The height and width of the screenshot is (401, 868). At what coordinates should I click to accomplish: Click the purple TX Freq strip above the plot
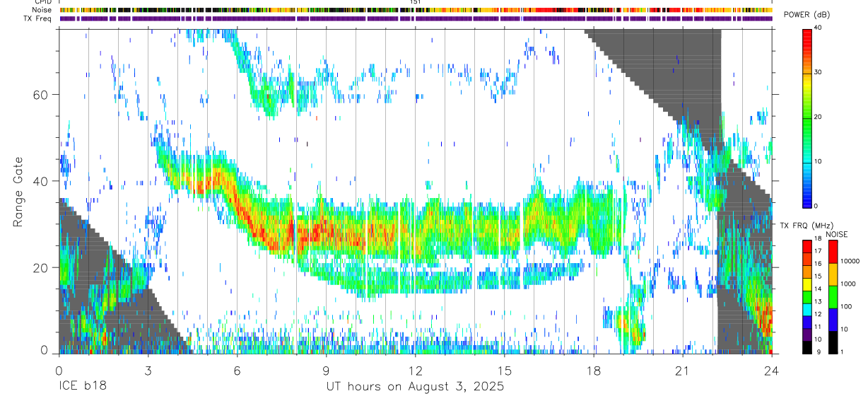(x=415, y=18)
